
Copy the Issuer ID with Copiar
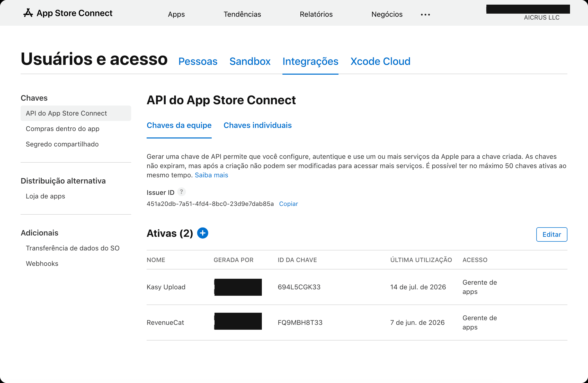coord(288,204)
